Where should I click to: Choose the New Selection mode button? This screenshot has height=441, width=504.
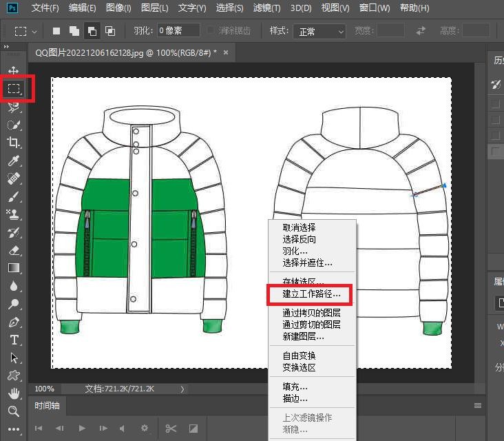(57, 32)
